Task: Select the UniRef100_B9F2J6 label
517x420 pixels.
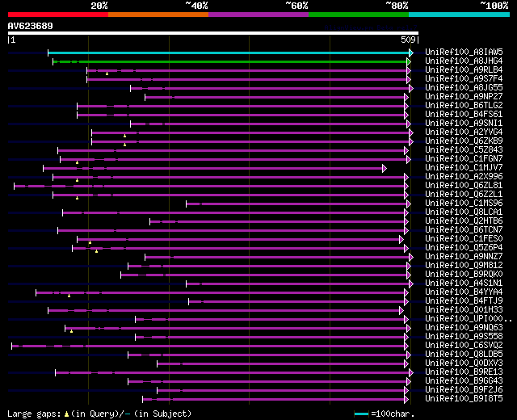Action: tap(464, 390)
